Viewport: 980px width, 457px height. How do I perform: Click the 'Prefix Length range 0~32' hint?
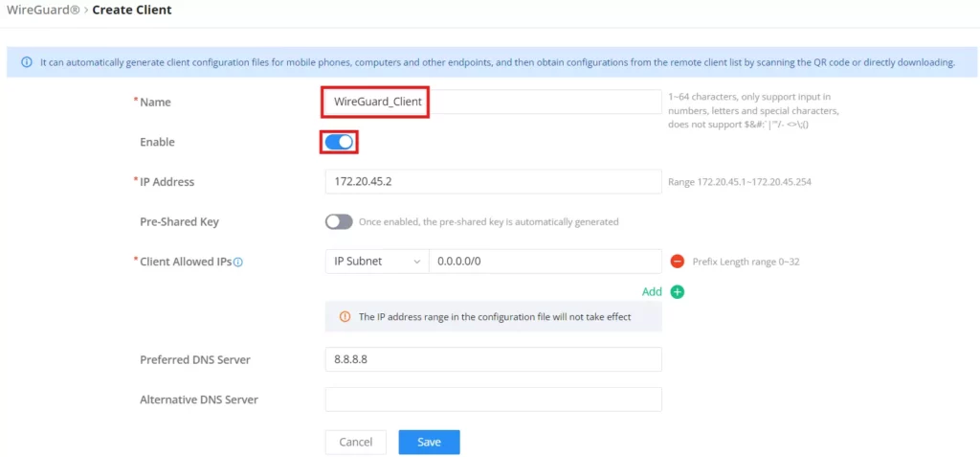coord(746,262)
